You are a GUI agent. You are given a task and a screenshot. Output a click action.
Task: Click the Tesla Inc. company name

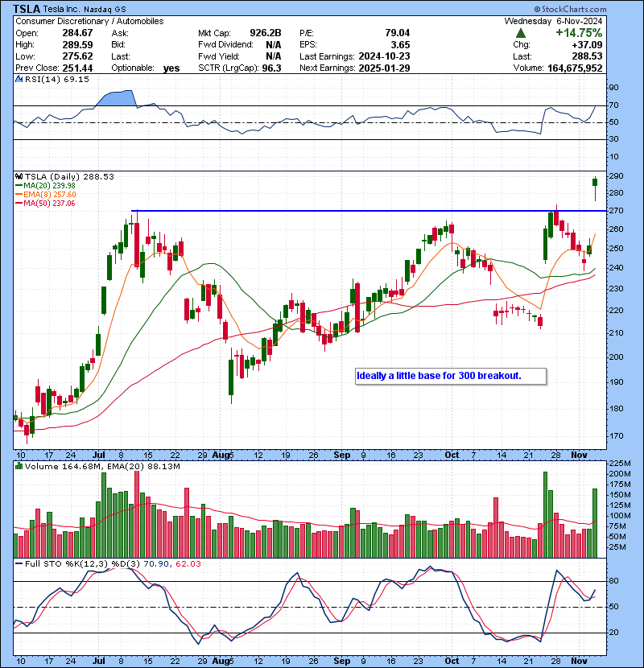(61, 10)
